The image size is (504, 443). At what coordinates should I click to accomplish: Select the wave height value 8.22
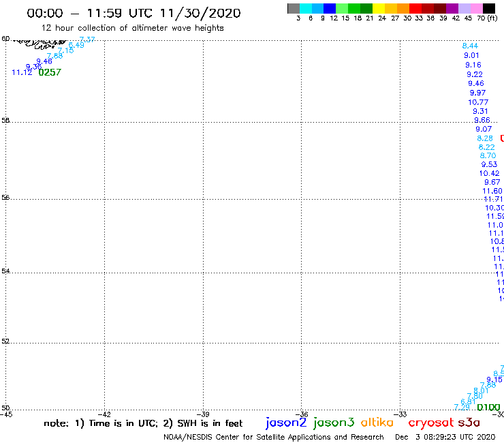pyautogui.click(x=487, y=147)
